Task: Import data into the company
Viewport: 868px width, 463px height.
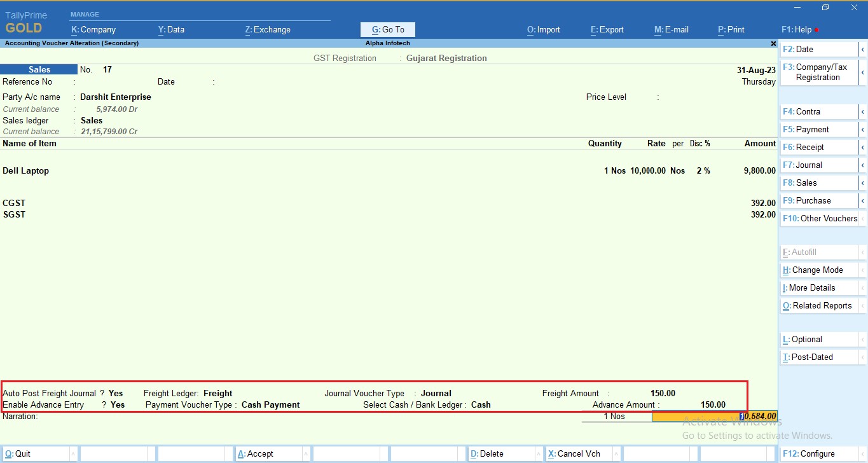Action: (543, 29)
